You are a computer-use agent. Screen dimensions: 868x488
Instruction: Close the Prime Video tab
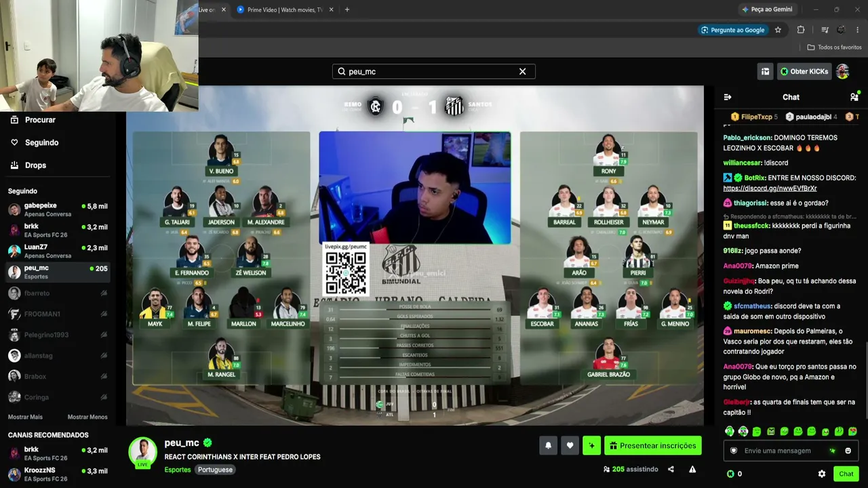click(x=331, y=9)
